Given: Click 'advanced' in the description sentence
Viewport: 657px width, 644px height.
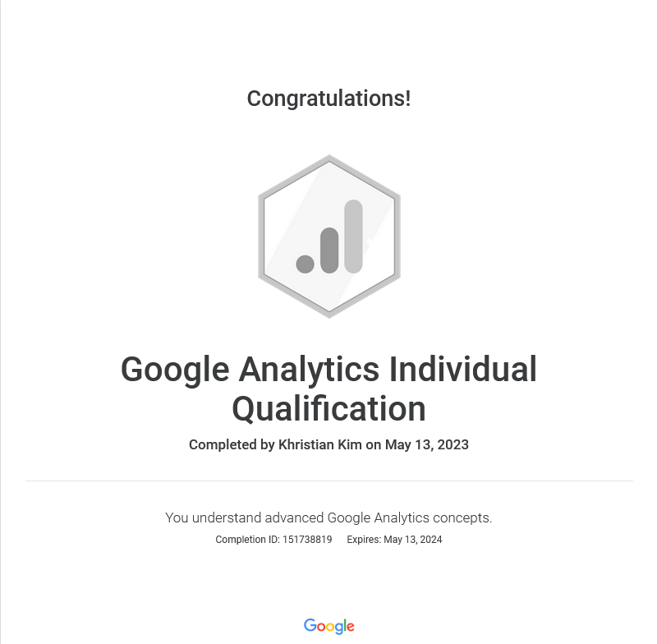Looking at the screenshot, I should (296, 518).
